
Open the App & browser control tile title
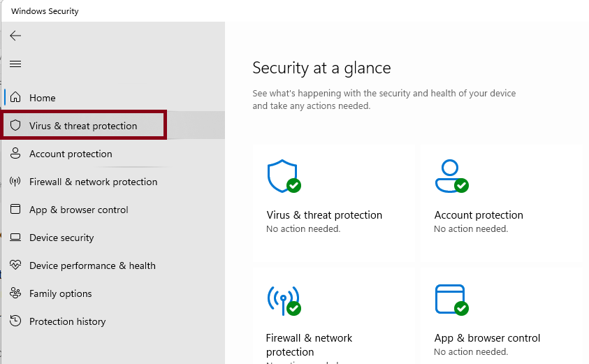[487, 338]
